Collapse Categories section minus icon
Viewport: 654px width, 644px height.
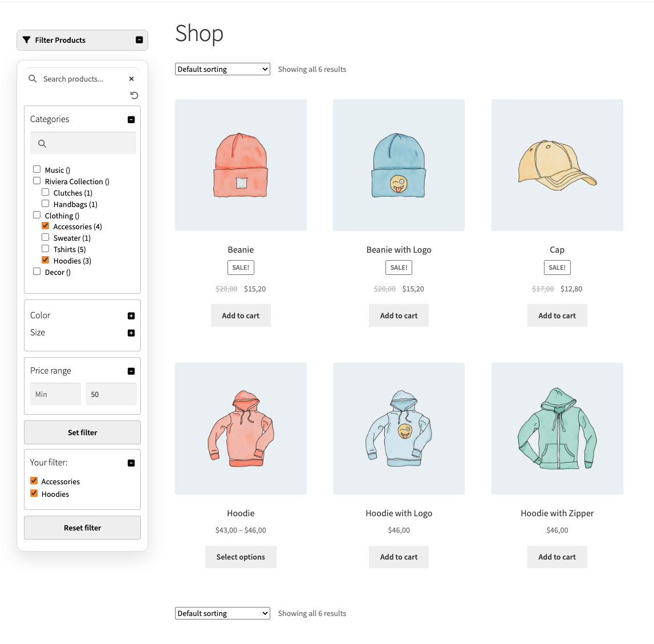(131, 119)
